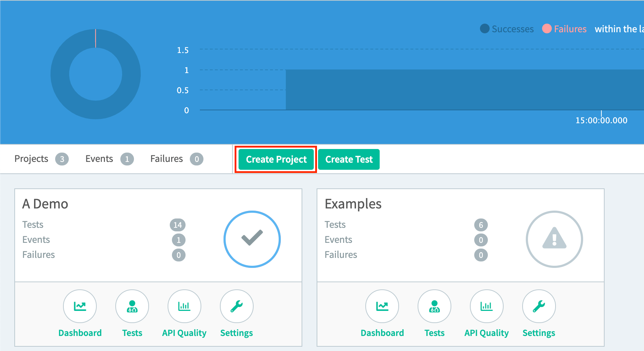Open the A Demo project title
644x351 pixels.
click(45, 204)
